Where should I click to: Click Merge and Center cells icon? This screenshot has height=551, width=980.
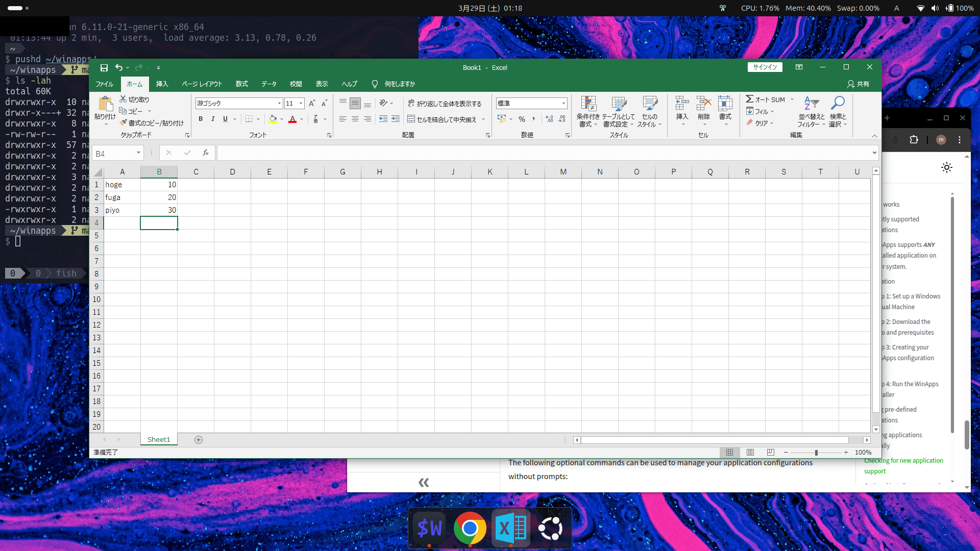point(411,119)
